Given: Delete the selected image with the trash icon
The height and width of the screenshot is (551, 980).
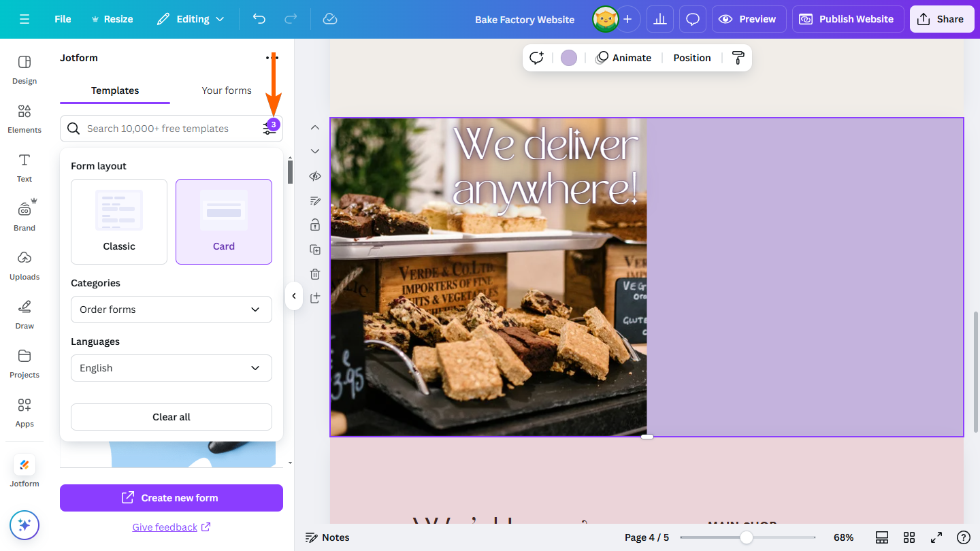Looking at the screenshot, I should coord(314,273).
